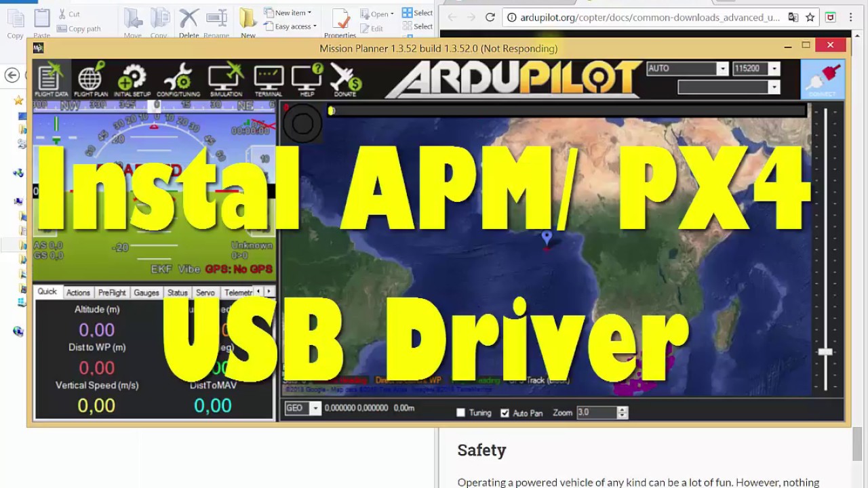This screenshot has width=868, height=488.
Task: Click Rename in Explorer ribbon
Action: click(x=216, y=22)
